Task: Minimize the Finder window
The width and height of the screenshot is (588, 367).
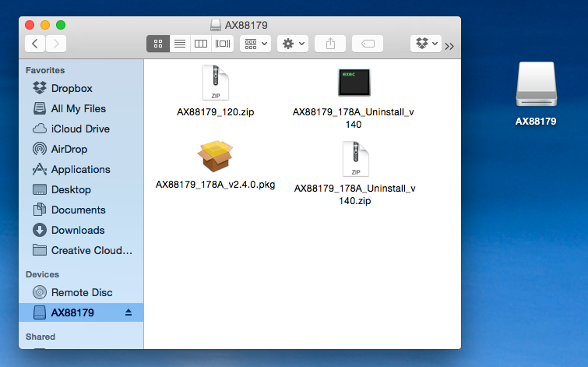Action: [x=45, y=25]
